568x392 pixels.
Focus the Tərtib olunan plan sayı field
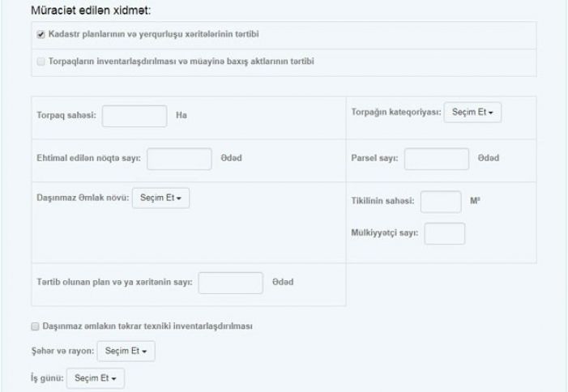point(231,283)
